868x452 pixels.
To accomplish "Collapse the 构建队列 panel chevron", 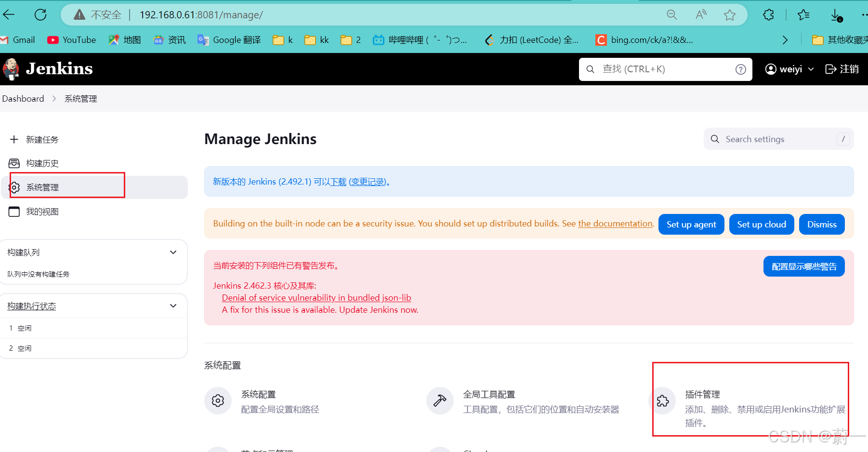I will (173, 253).
